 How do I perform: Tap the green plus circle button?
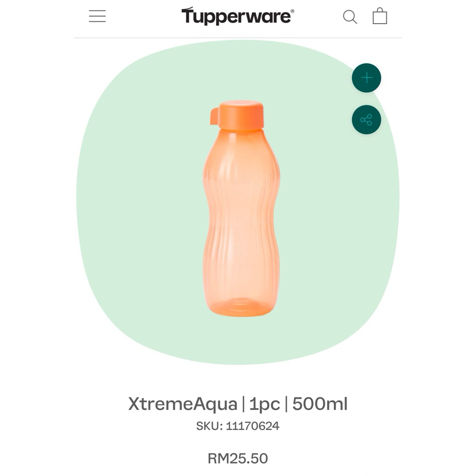click(x=366, y=78)
